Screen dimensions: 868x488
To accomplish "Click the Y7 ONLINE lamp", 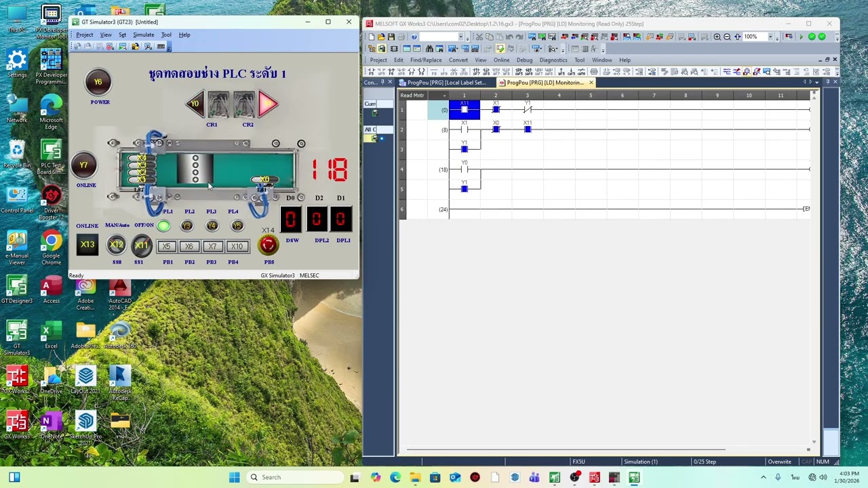I will [83, 165].
